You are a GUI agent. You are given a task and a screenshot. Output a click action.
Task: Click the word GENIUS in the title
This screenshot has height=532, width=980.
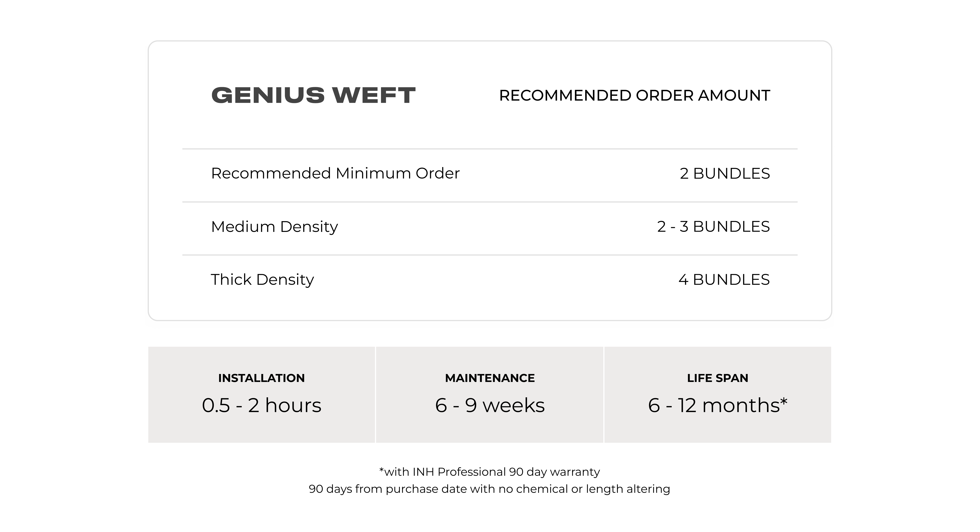pos(267,95)
